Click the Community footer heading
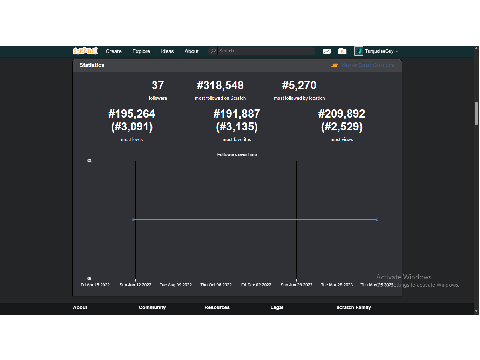 (152, 307)
